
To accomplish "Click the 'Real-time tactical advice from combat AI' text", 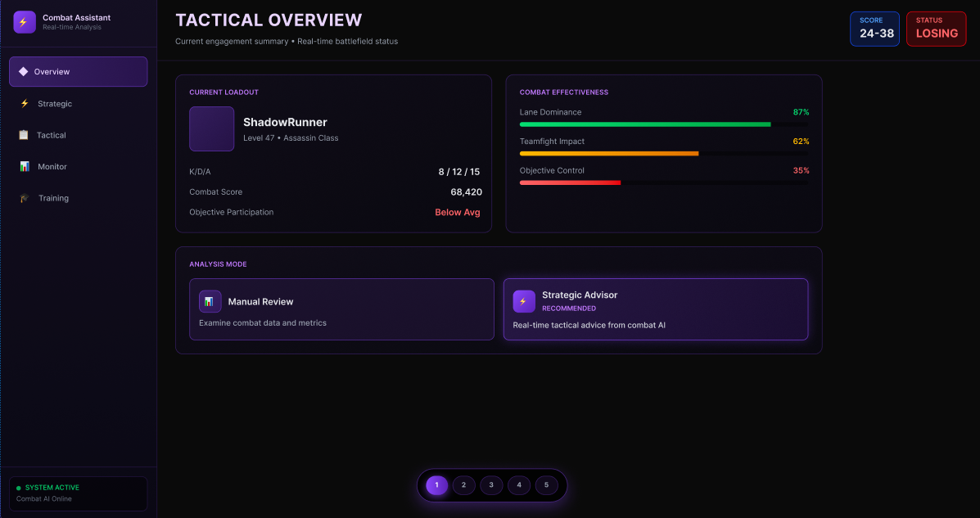I will (x=589, y=325).
